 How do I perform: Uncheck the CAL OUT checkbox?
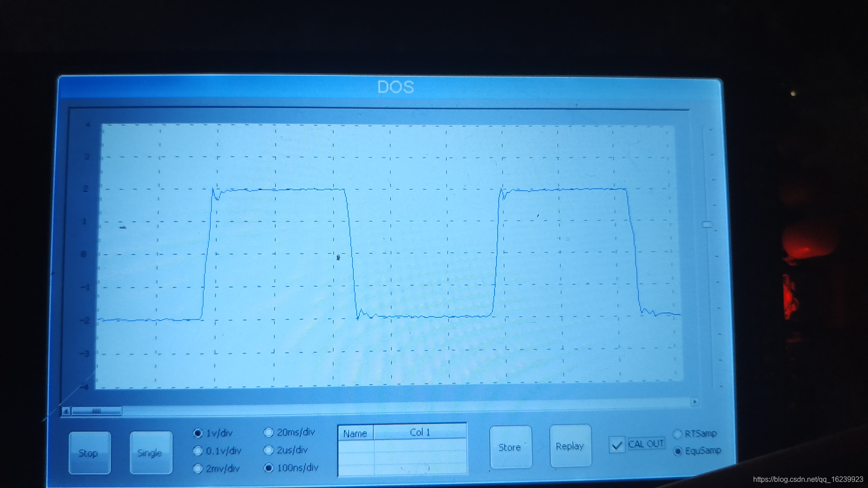(617, 445)
